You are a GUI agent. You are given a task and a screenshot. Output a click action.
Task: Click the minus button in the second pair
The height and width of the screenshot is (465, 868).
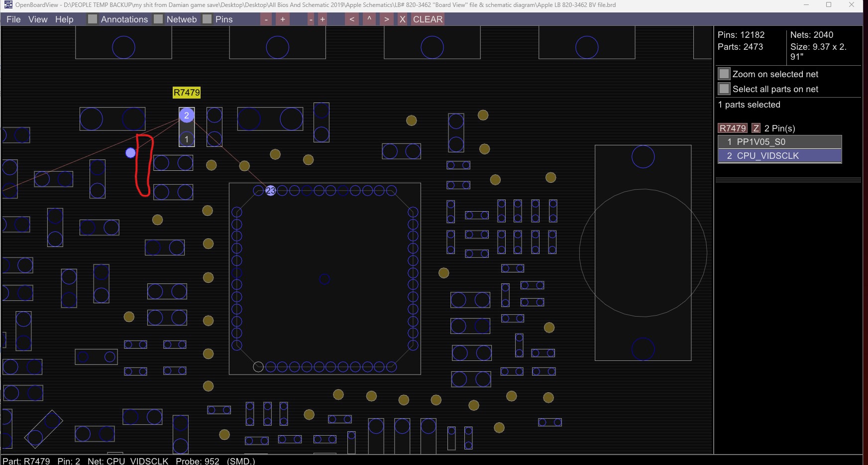click(x=311, y=19)
